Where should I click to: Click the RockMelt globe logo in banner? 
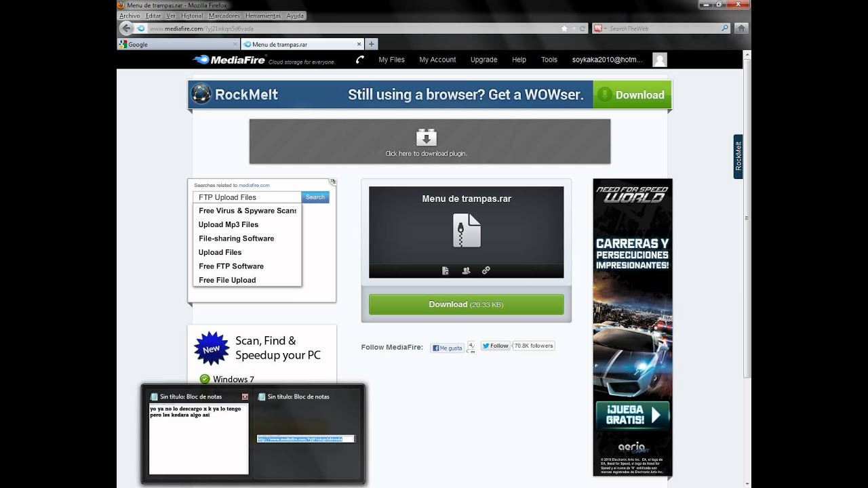point(201,94)
